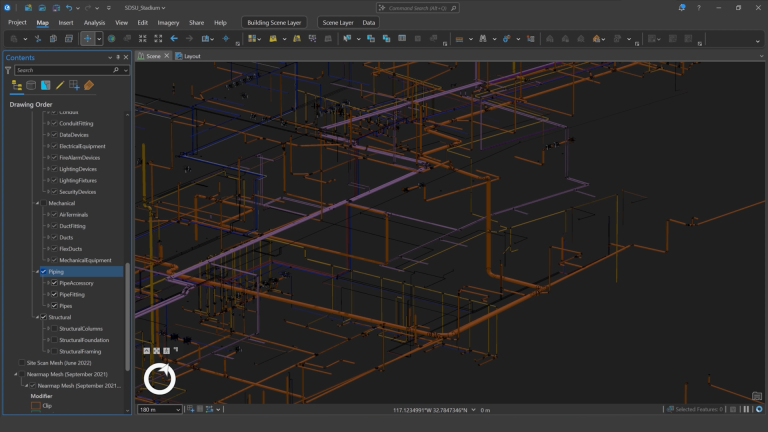Click the Cut scissors icon
The height and width of the screenshot is (432, 768).
pyautogui.click(x=38, y=39)
